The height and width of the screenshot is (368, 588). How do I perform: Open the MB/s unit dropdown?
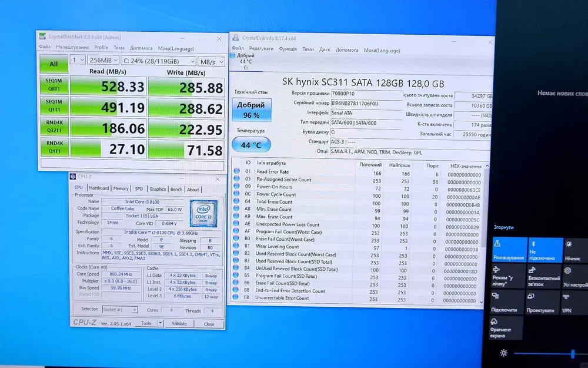tap(211, 62)
